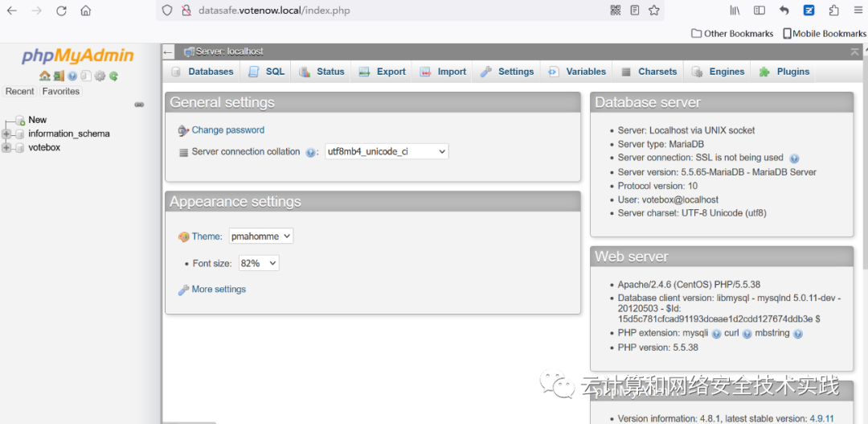Click the browser Back arrow
The image size is (868, 424).
[11, 10]
